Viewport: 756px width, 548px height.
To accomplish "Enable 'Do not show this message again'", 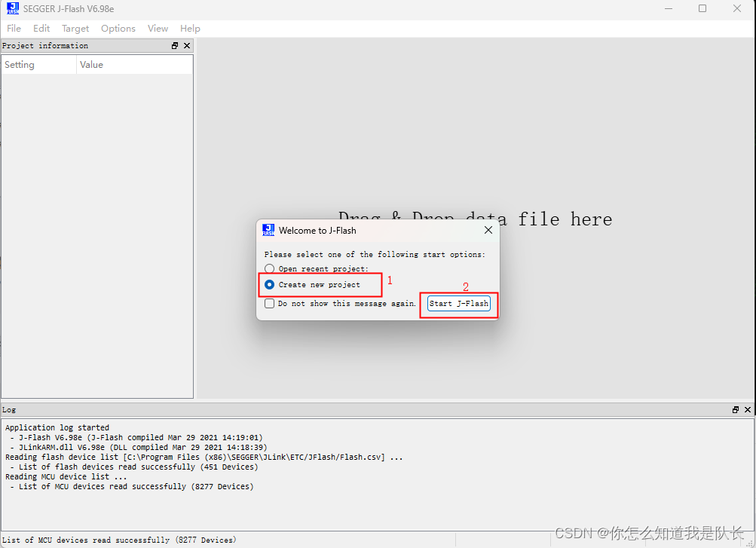I will [x=269, y=304].
